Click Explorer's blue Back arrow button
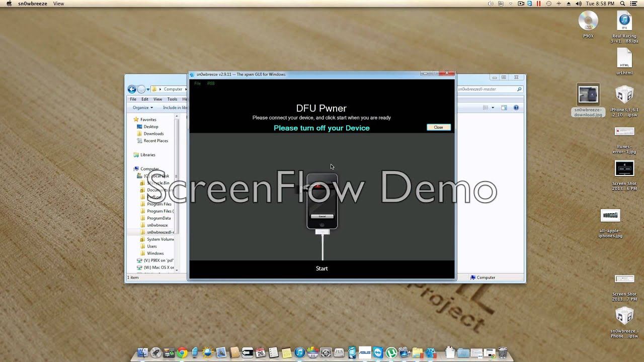The width and height of the screenshot is (644, 362). 132,89
